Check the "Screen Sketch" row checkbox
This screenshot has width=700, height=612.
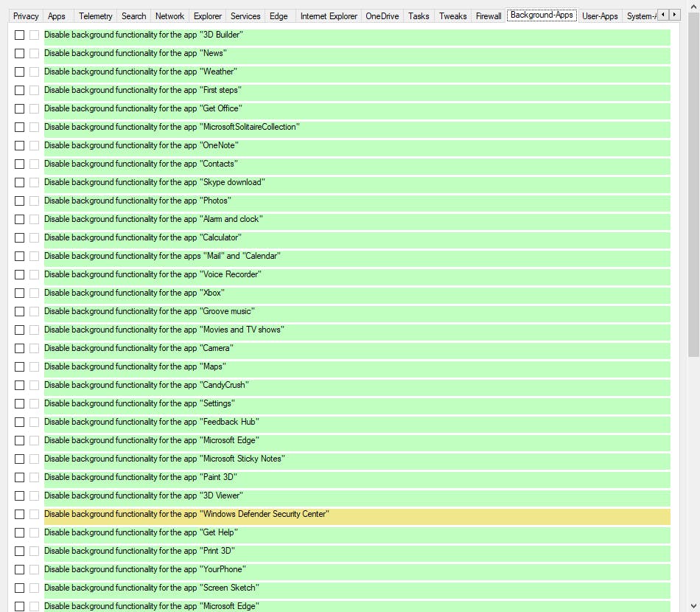pos(19,588)
